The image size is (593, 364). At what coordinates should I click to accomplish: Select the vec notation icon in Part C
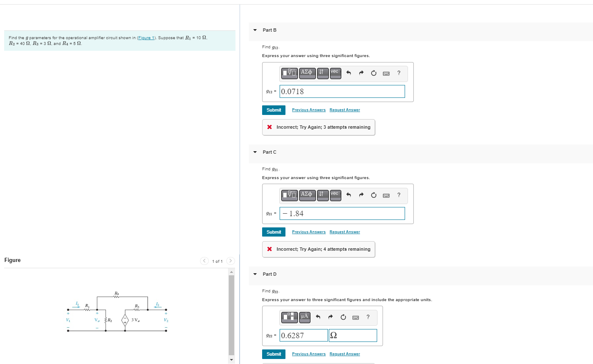coord(335,195)
